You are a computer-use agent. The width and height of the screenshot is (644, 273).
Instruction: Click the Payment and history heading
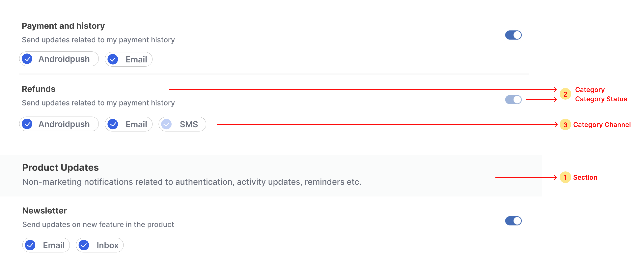point(63,26)
